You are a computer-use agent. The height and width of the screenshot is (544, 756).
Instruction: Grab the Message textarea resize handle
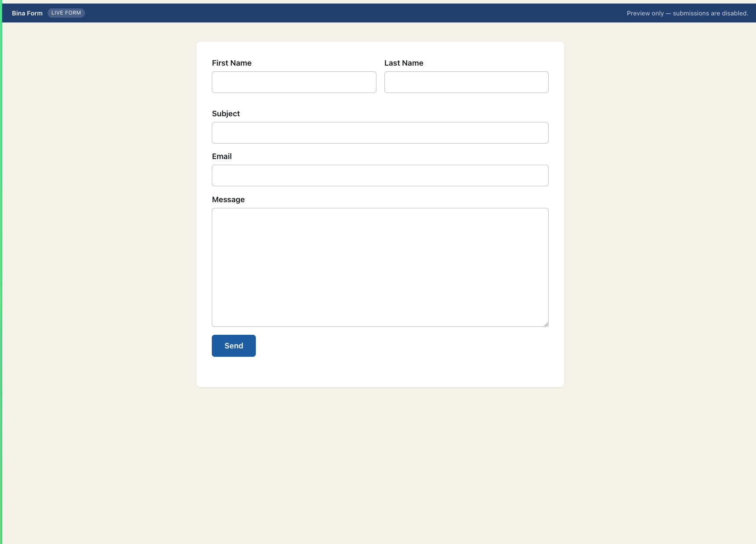546,324
